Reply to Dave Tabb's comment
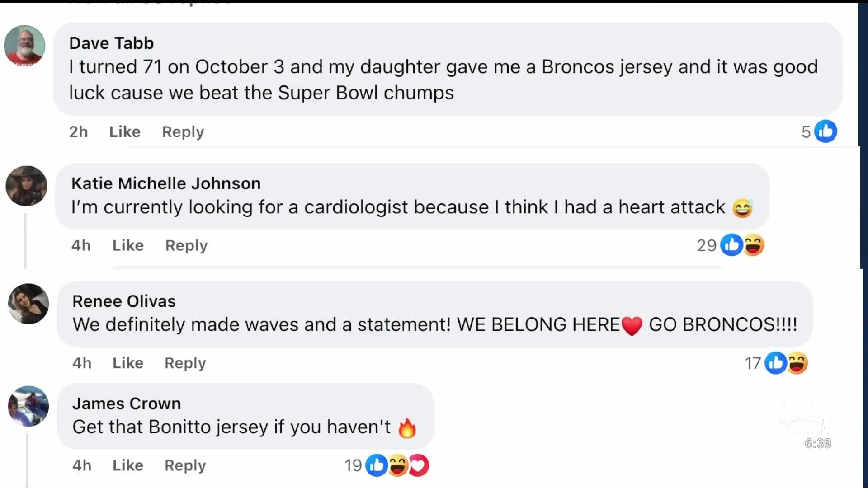 tap(183, 132)
